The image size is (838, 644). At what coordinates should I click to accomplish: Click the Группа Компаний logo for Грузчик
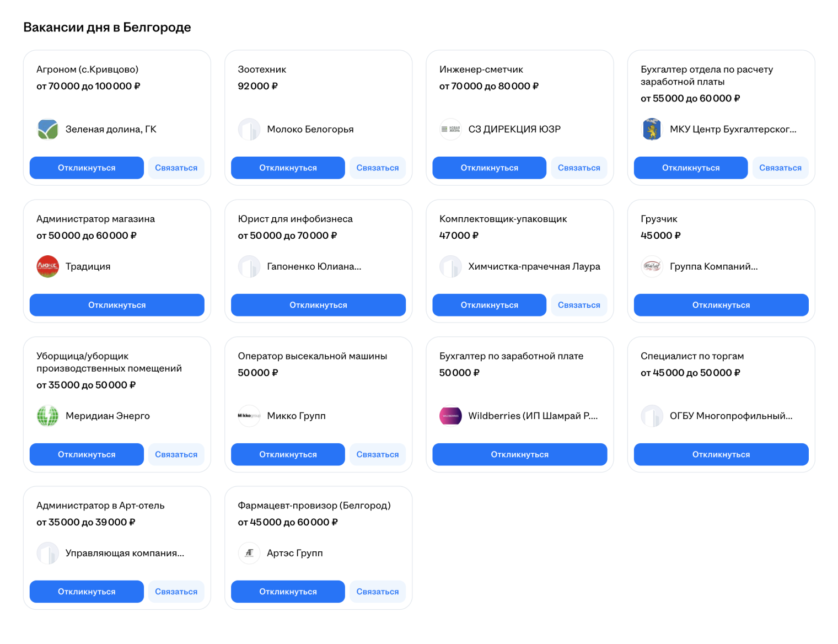[x=652, y=267]
